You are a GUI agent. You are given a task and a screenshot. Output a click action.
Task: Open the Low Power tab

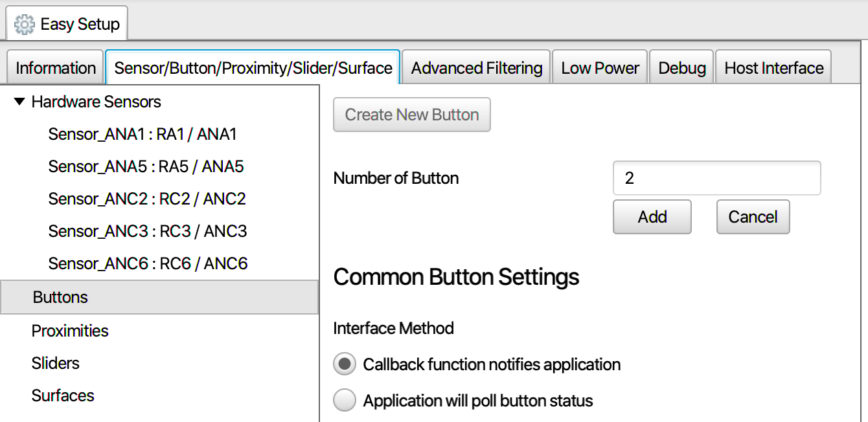click(600, 68)
